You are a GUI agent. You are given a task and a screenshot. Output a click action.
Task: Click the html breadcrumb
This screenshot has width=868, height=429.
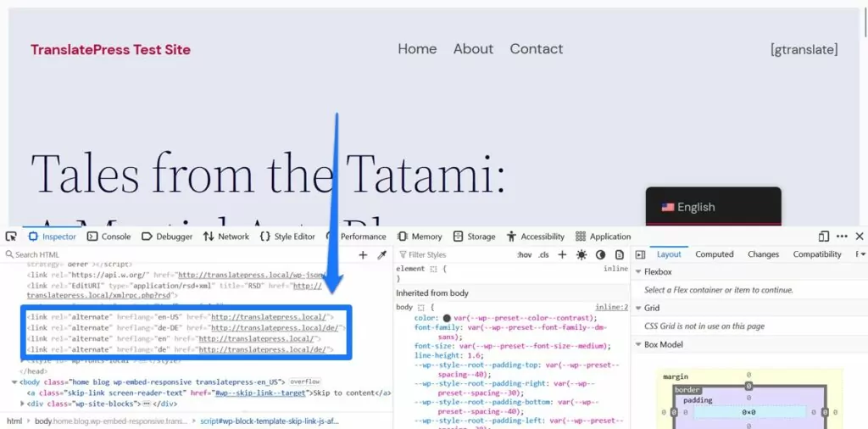(x=14, y=421)
